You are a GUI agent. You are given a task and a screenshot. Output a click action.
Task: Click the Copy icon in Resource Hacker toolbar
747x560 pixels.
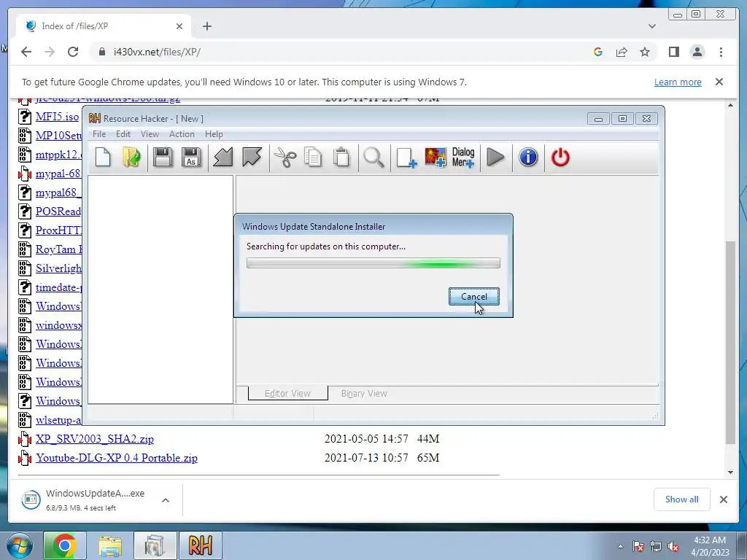point(313,157)
